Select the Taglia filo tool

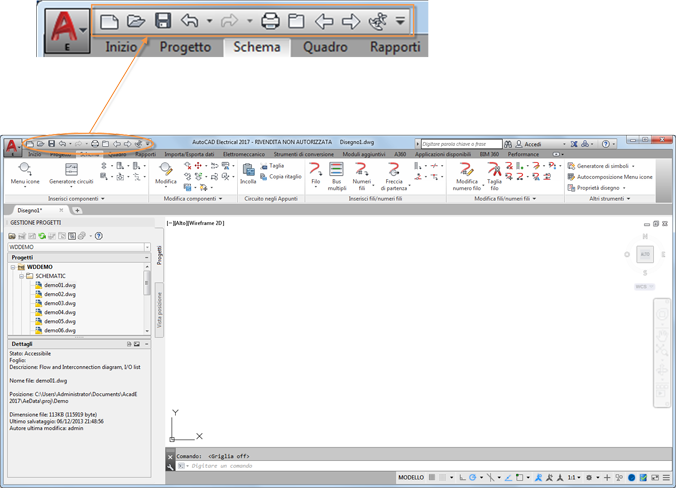coord(494,176)
